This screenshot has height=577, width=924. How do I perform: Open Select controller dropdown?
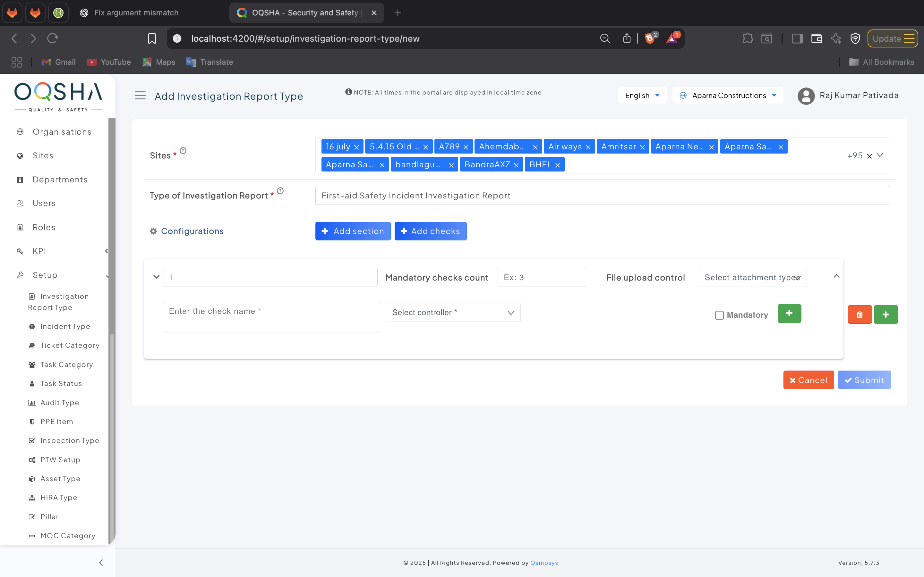(x=453, y=313)
